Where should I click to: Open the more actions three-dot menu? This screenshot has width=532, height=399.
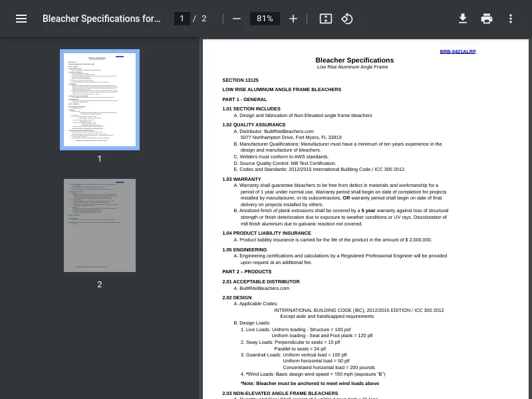[511, 19]
